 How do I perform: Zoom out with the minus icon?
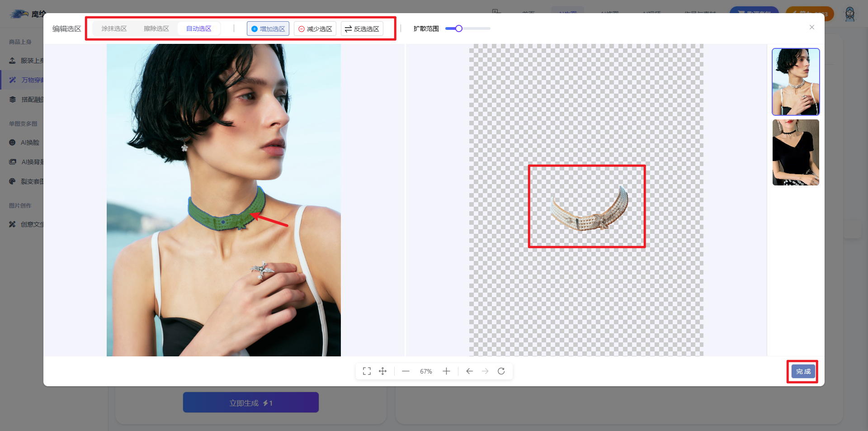tap(406, 371)
